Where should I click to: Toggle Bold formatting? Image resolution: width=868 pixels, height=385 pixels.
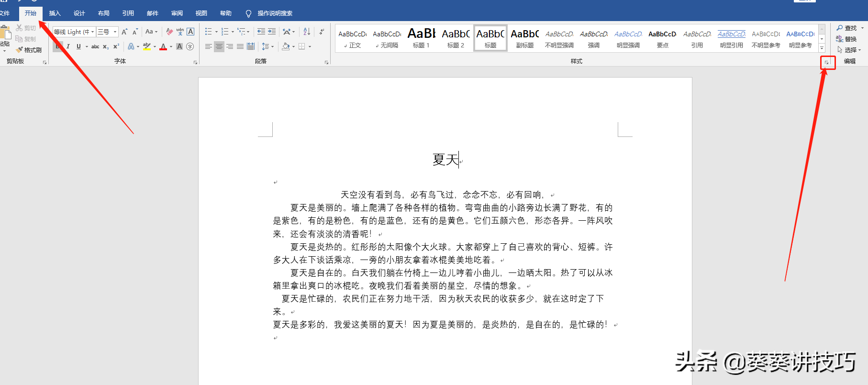58,46
